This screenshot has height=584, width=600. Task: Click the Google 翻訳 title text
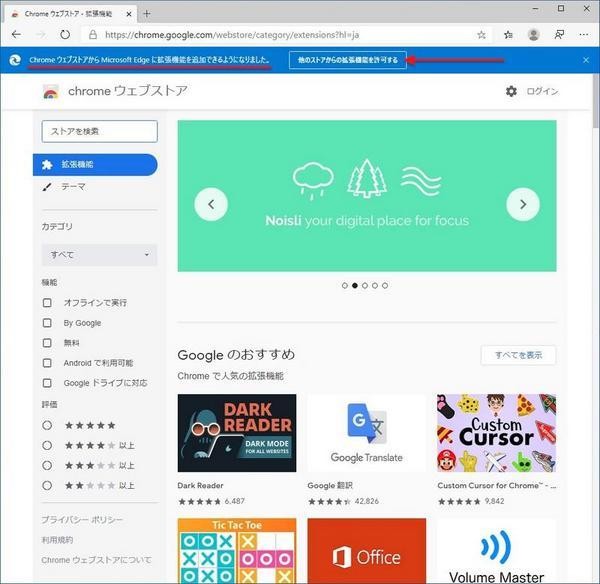pos(330,486)
